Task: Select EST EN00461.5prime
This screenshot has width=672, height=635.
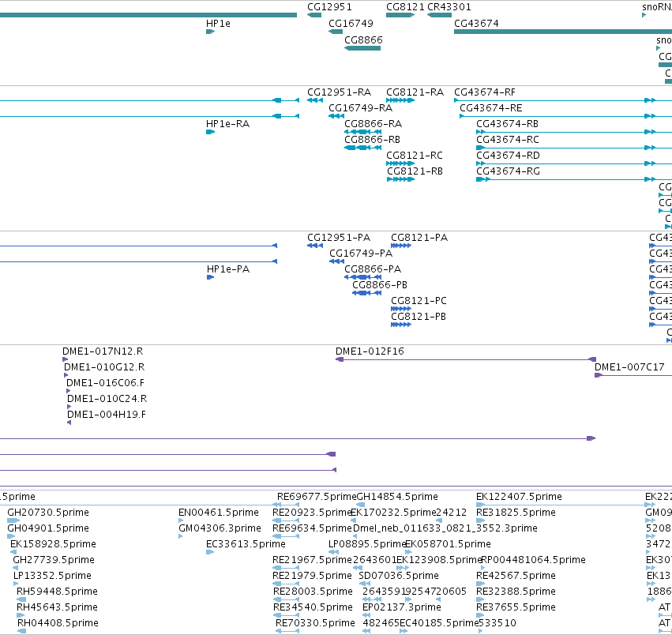Action: click(219, 513)
